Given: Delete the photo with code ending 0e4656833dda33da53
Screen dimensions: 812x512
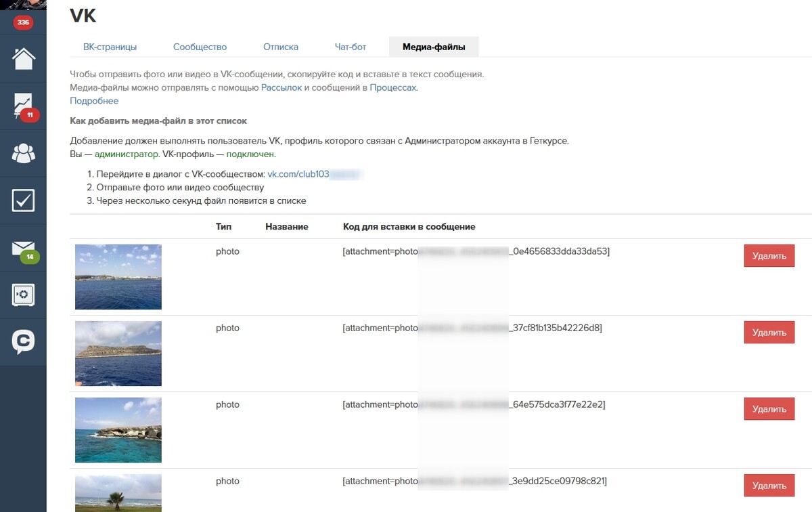Looking at the screenshot, I should click(x=769, y=256).
